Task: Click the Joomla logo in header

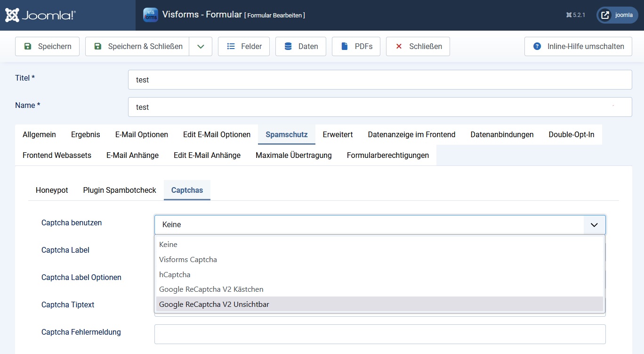Action: coord(40,15)
